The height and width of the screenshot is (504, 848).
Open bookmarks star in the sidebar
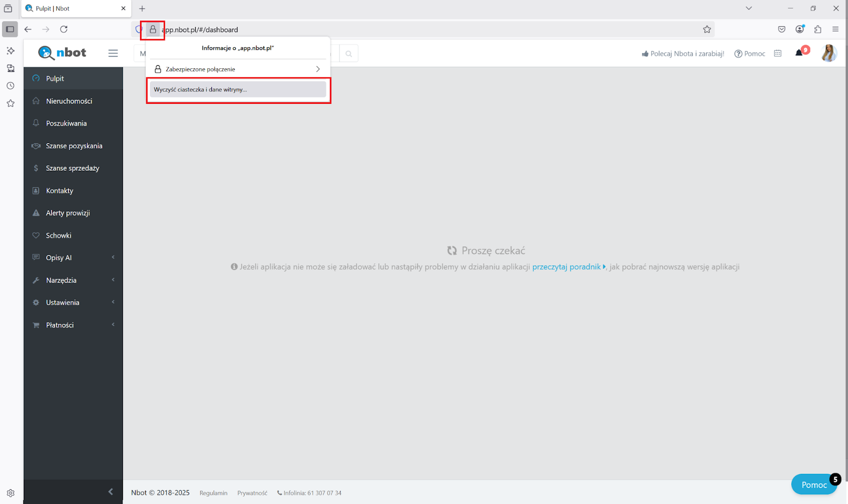pos(10,103)
